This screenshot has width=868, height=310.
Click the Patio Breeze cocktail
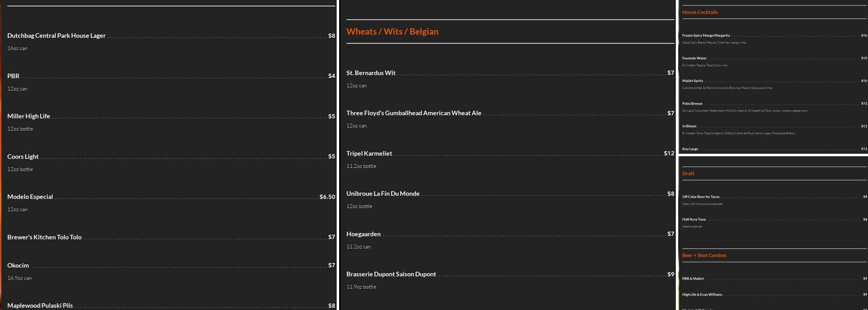coord(693,104)
